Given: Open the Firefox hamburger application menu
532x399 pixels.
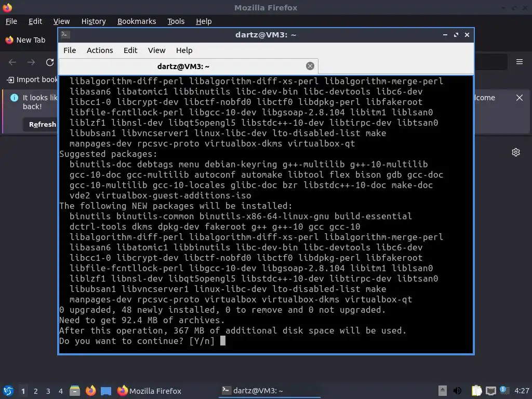Looking at the screenshot, I should (x=520, y=62).
